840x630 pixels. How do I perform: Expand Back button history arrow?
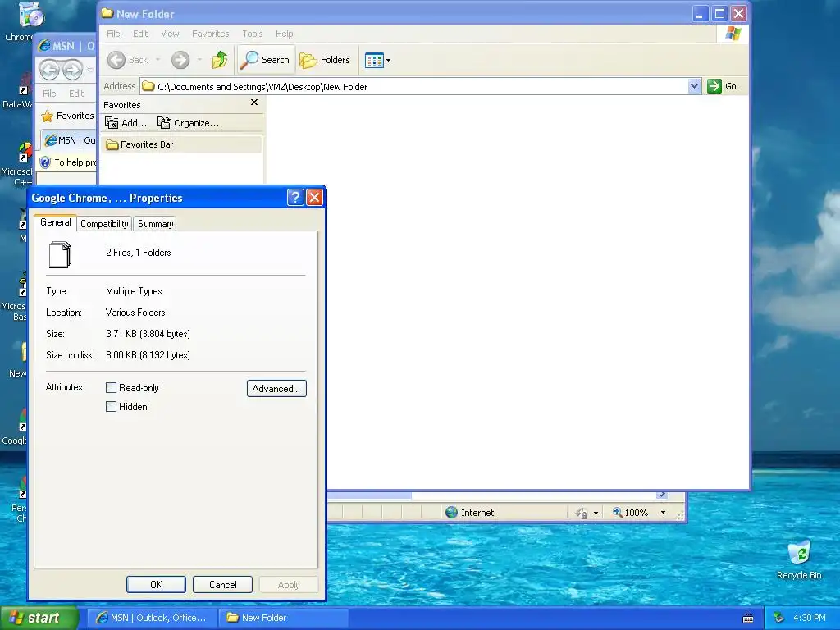157,60
